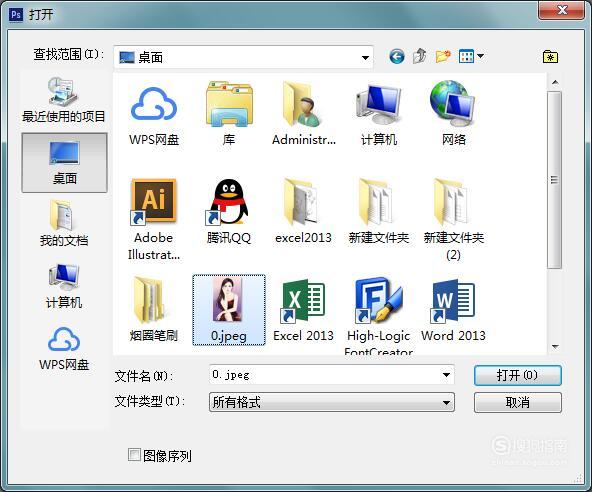
Task: Enable the 图像序列 image sequence checkbox
Action: pyautogui.click(x=134, y=455)
